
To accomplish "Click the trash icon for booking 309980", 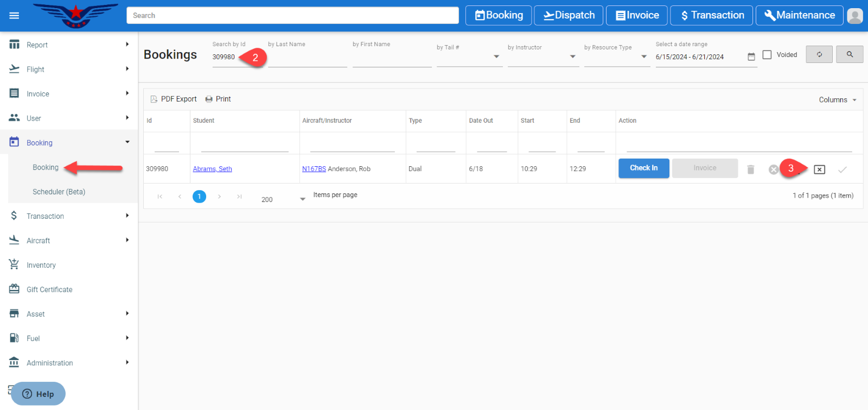I will [750, 169].
